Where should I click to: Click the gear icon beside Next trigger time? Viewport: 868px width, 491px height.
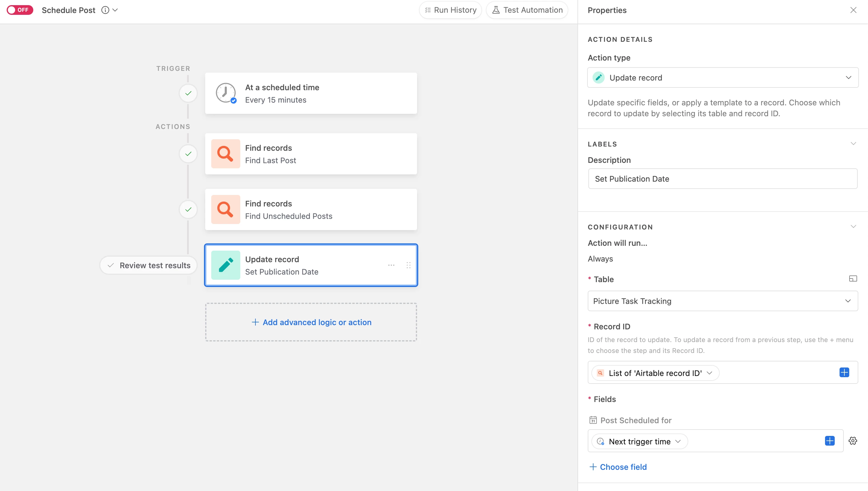tap(853, 441)
